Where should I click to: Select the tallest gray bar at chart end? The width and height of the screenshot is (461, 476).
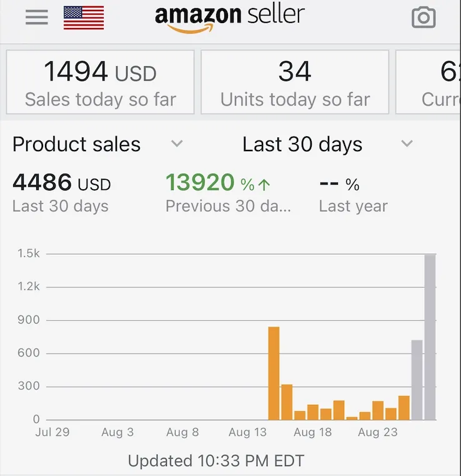coord(430,337)
